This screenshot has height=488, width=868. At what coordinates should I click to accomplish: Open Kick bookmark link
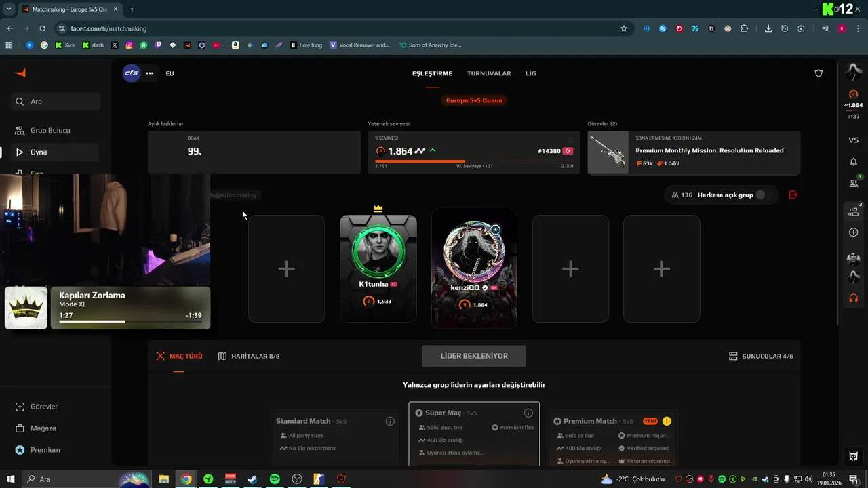(65, 45)
